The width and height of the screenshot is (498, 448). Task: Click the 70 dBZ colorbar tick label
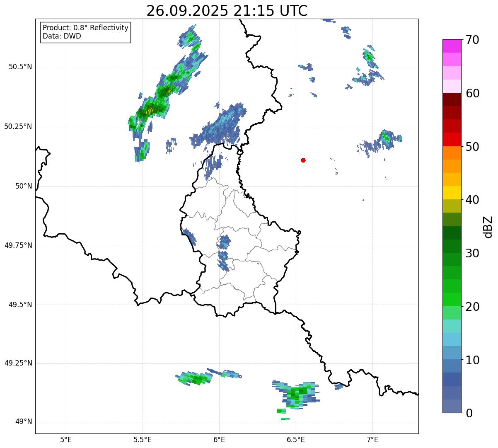[473, 40]
